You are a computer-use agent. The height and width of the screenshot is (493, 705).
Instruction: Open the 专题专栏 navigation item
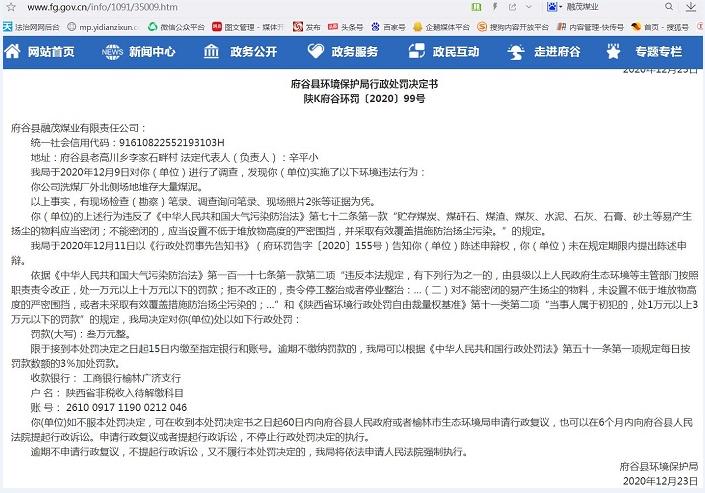click(x=649, y=51)
